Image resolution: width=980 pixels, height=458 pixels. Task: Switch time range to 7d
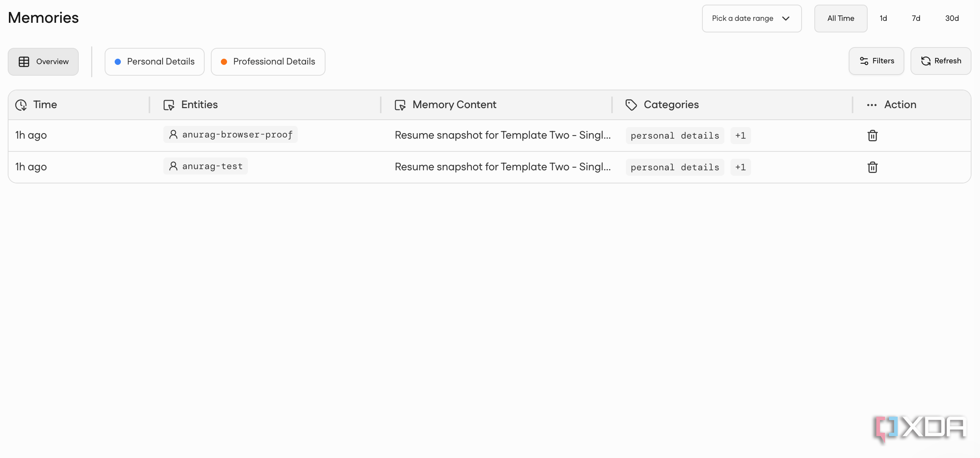[916, 19]
